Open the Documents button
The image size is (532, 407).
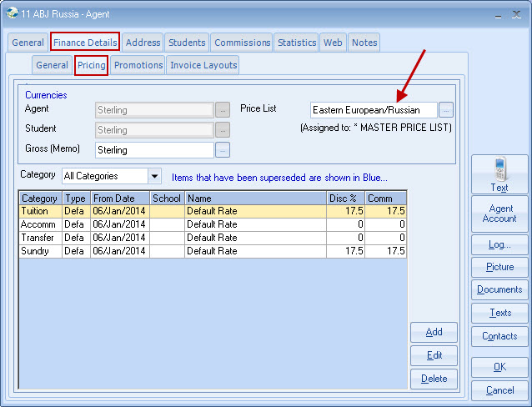pos(499,289)
